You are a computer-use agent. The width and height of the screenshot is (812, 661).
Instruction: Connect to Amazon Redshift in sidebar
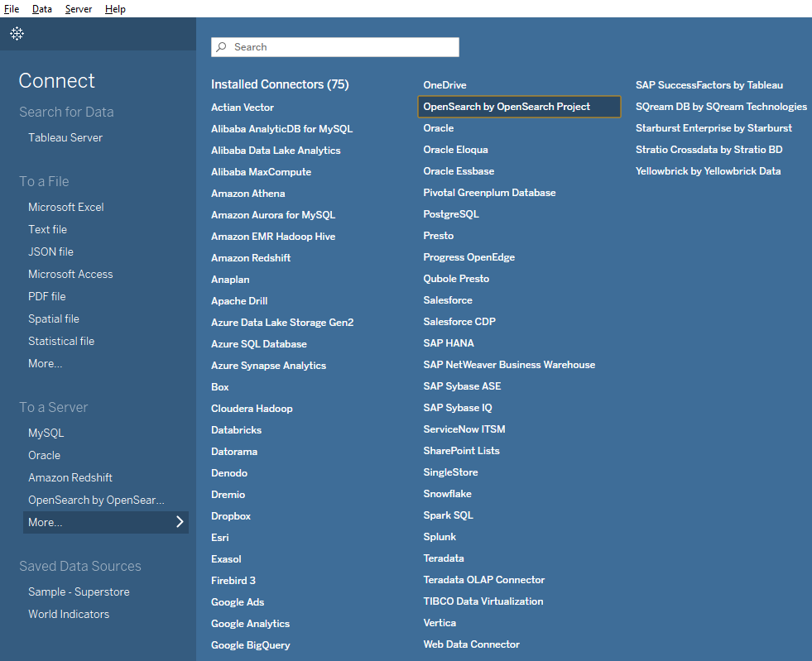coord(70,477)
